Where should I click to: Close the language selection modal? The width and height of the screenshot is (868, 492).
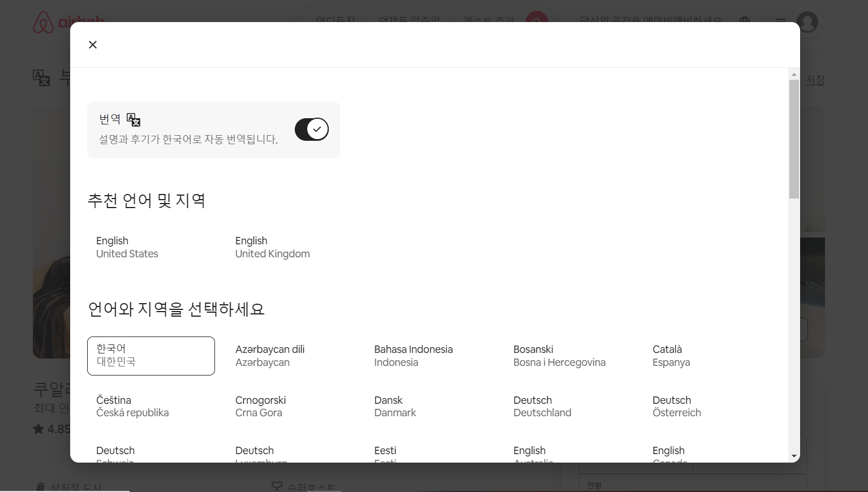pyautogui.click(x=93, y=44)
